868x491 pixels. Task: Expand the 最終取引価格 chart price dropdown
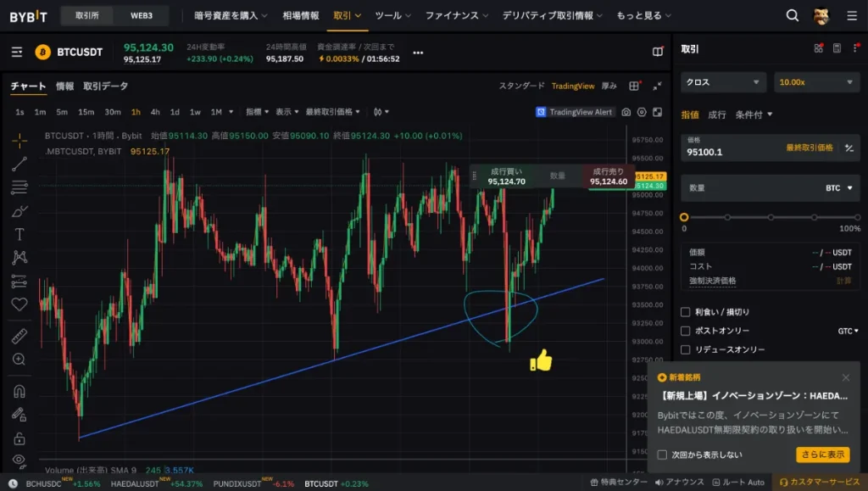tap(332, 112)
